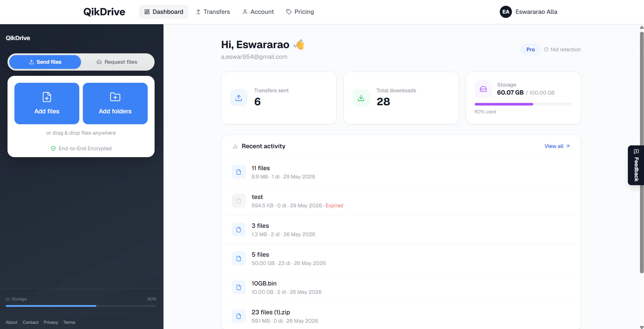Image resolution: width=644 pixels, height=329 pixels.
Task: Click the Dashboard grid icon
Action: click(147, 12)
